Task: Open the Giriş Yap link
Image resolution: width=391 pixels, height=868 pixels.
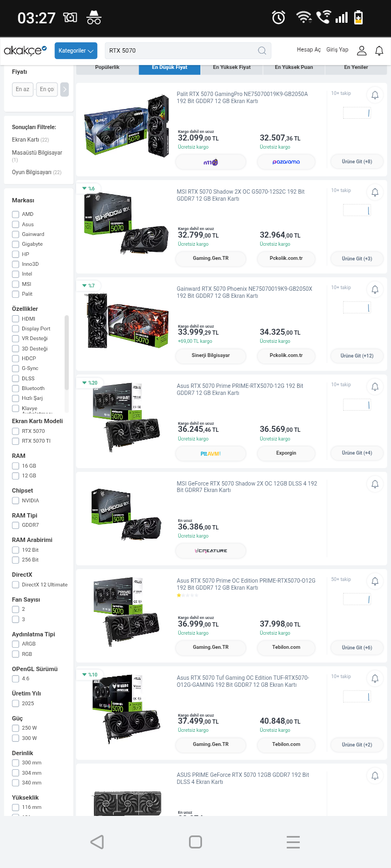Action: (337, 50)
